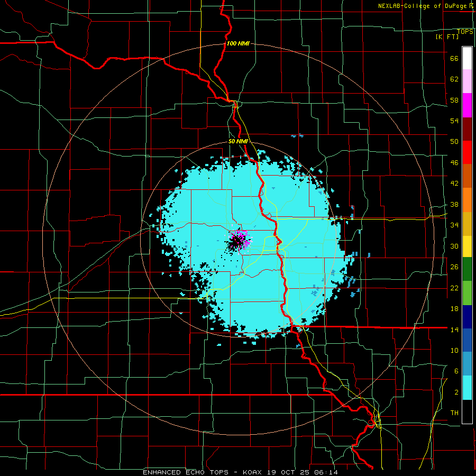Click the 50 NMI range ring label

[x=239, y=141]
